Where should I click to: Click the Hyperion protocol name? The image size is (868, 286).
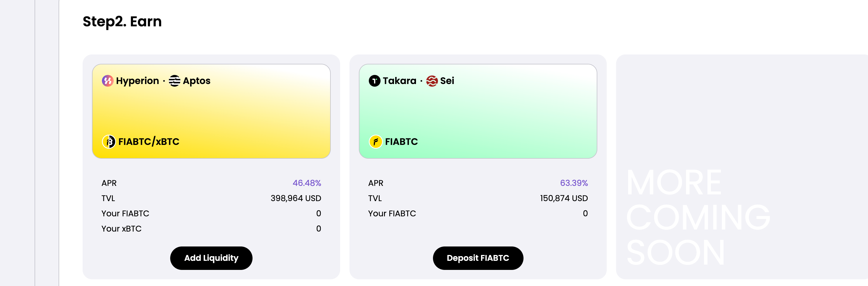(x=137, y=81)
